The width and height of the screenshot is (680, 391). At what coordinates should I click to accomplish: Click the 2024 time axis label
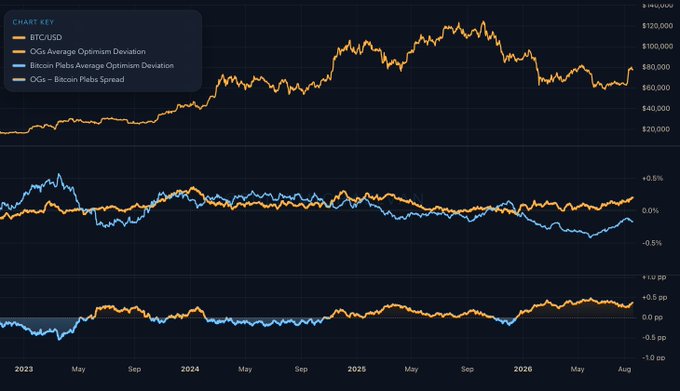tap(190, 369)
